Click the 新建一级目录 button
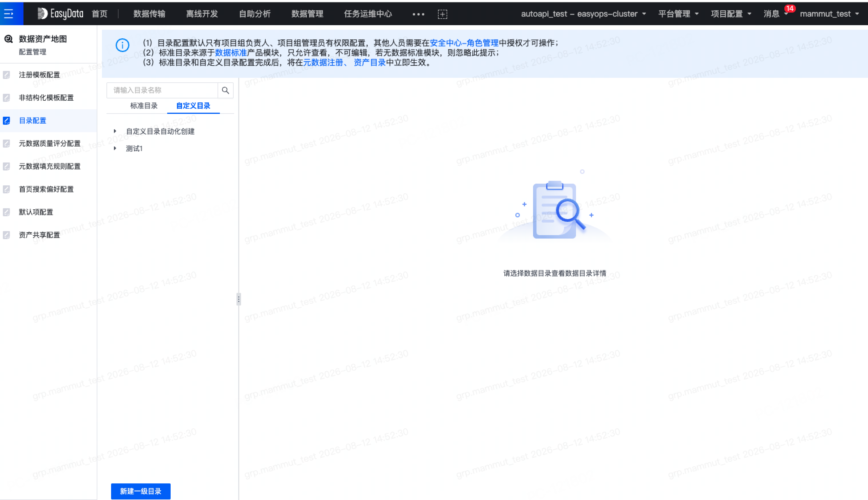868x500 pixels. [x=141, y=491]
